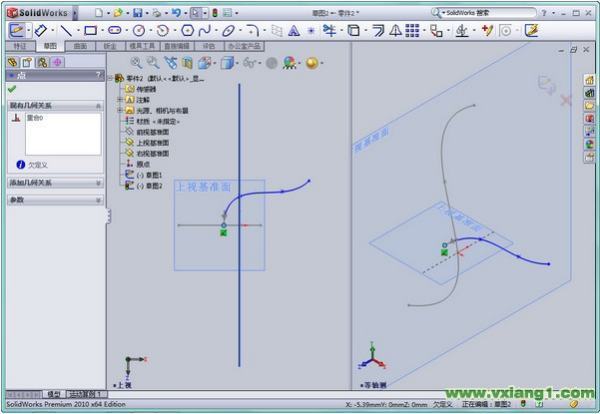Viewport: 600px width, 414px height.
Task: Click the green checkmark to accept the point
Action: click(x=12, y=89)
